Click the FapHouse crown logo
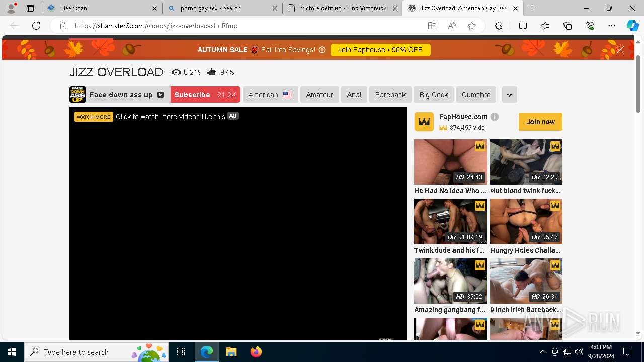 click(x=424, y=122)
